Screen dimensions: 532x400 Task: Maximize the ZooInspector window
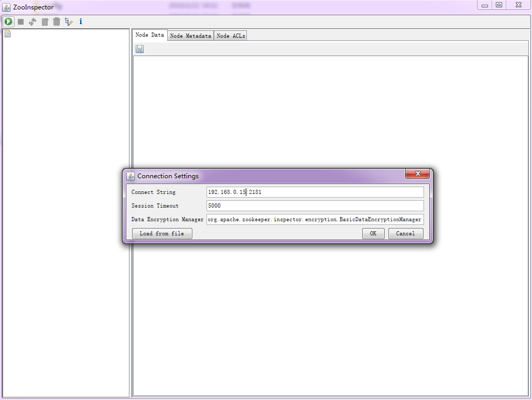pos(499,5)
